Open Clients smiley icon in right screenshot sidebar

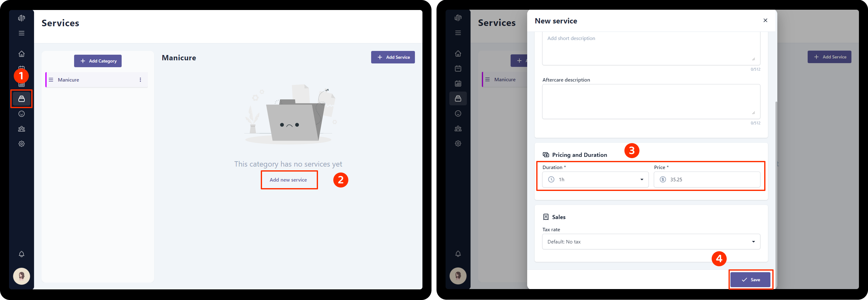click(458, 113)
